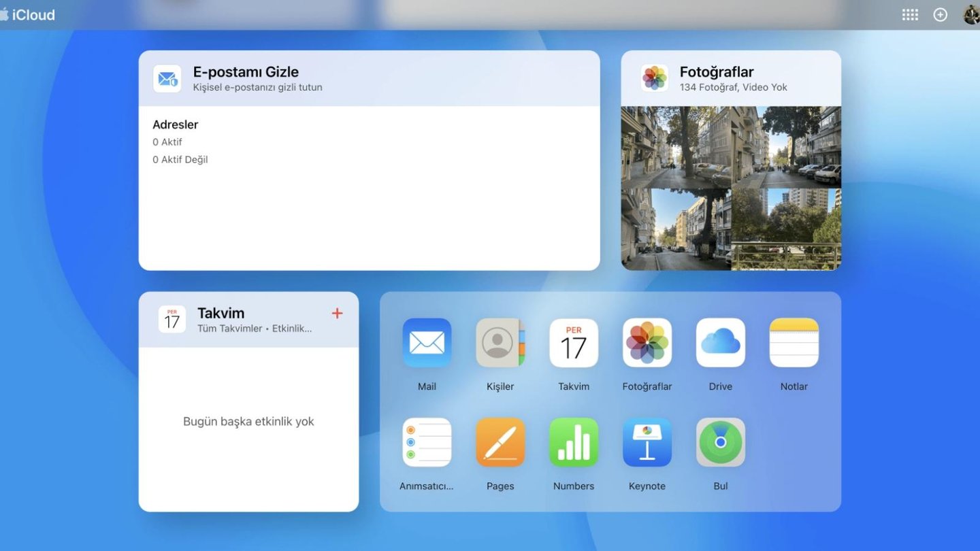The image size is (980, 551).
Task: Click the '0 Aktif Değil' address count
Action: [180, 160]
